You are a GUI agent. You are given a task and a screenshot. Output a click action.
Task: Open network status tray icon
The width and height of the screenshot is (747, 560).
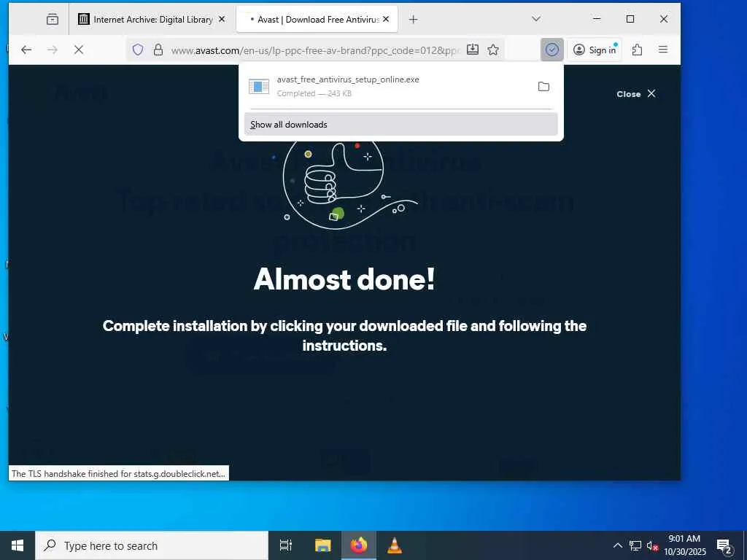coord(635,545)
